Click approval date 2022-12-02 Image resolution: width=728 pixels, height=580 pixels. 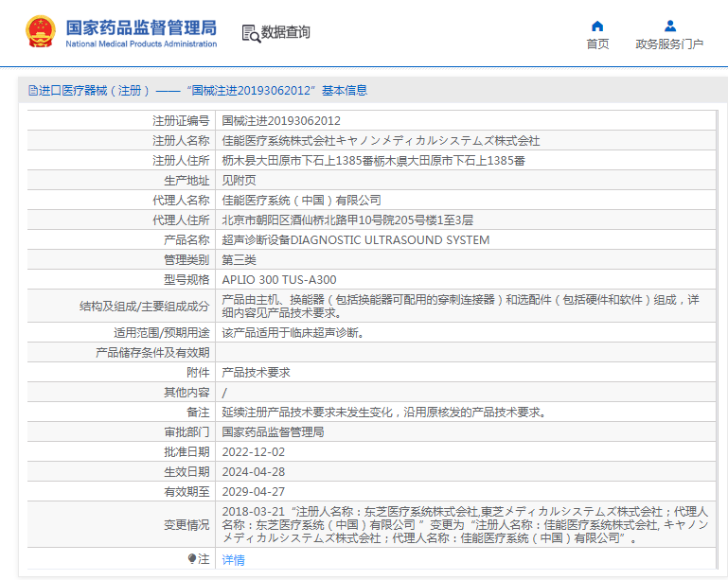tap(254, 452)
